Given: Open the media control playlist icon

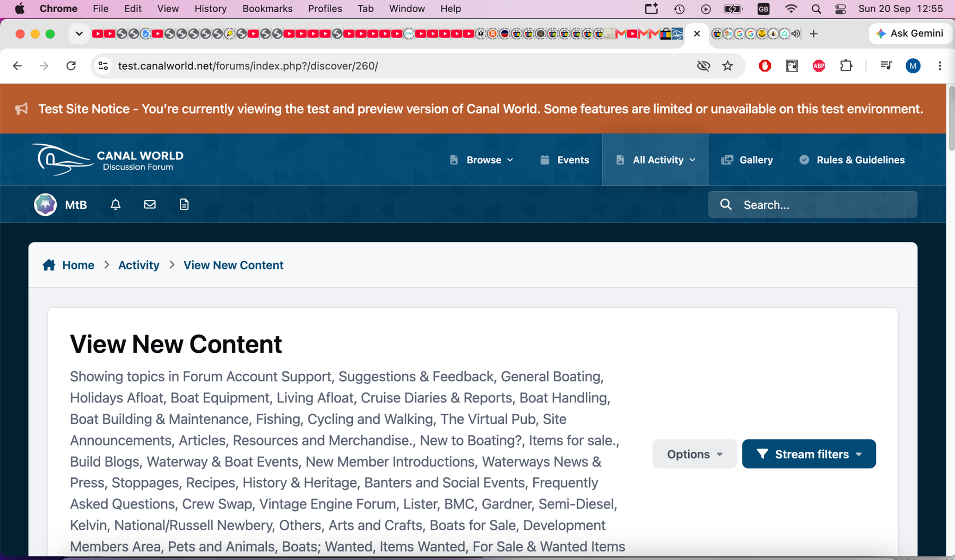Looking at the screenshot, I should click(x=886, y=66).
